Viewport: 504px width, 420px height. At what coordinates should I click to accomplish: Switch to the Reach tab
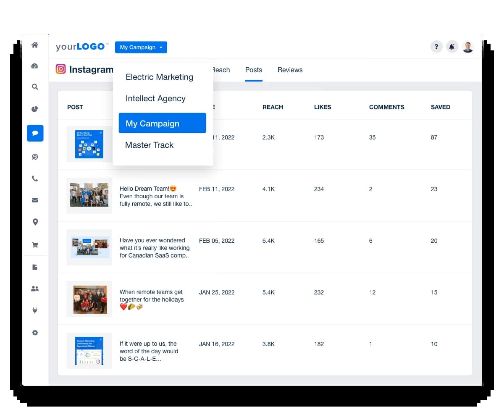pos(221,70)
